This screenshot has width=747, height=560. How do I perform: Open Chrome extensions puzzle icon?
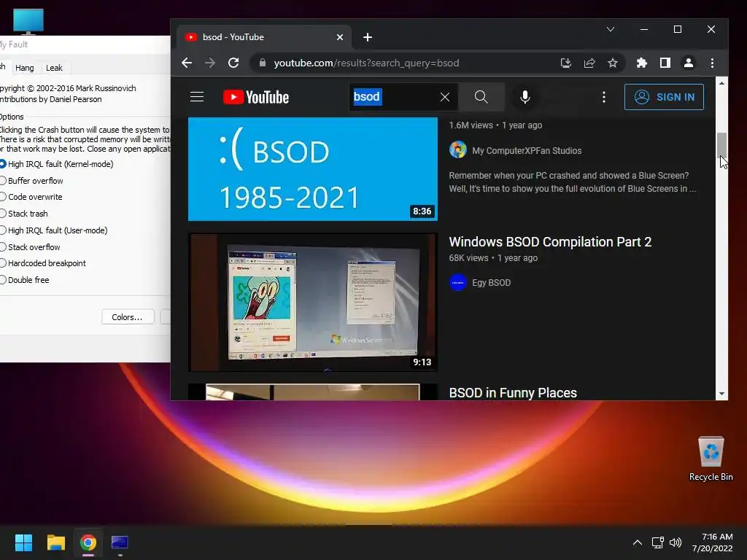(642, 63)
